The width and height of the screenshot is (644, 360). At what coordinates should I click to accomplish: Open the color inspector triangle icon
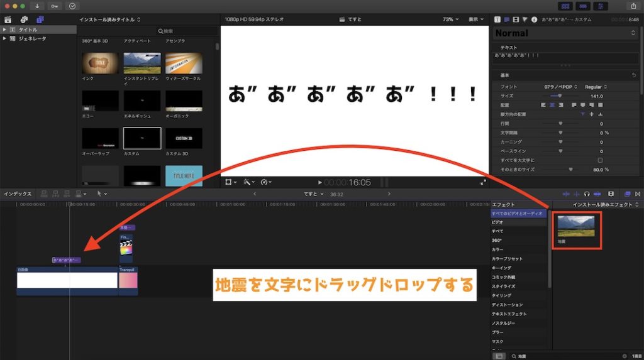pos(525,19)
